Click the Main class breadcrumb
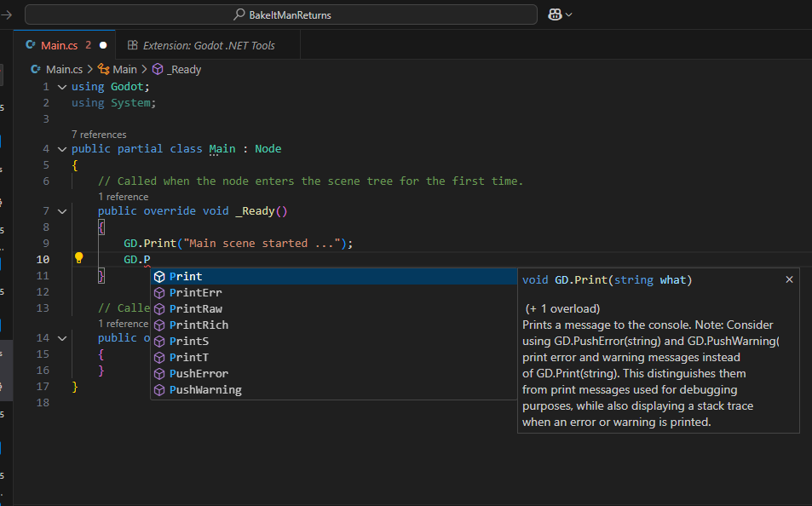812x506 pixels. [124, 69]
